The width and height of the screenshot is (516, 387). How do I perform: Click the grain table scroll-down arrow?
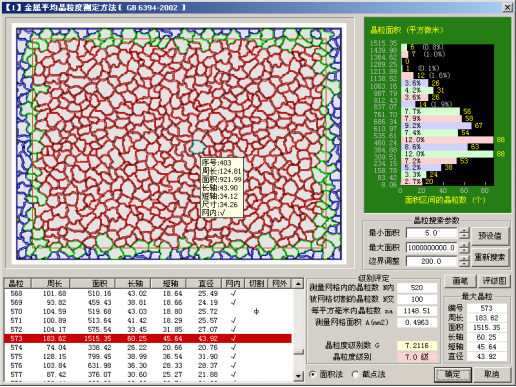tap(298, 376)
